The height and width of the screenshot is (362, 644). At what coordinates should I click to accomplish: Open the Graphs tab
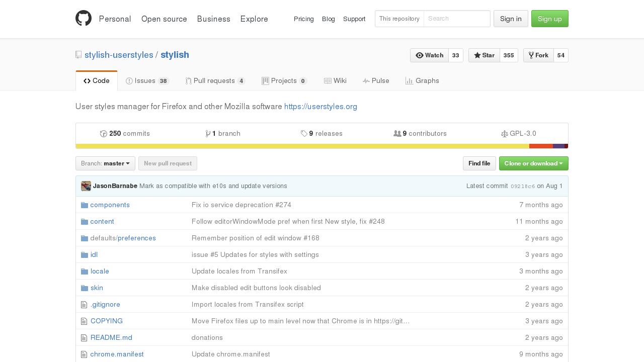click(422, 80)
